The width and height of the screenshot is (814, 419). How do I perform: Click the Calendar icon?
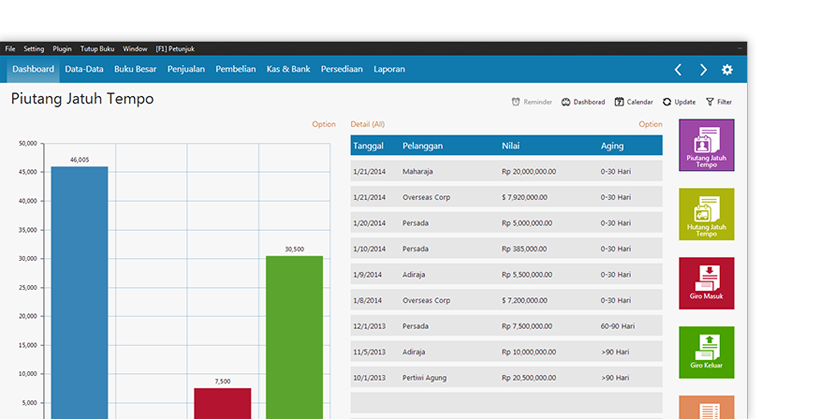(619, 102)
